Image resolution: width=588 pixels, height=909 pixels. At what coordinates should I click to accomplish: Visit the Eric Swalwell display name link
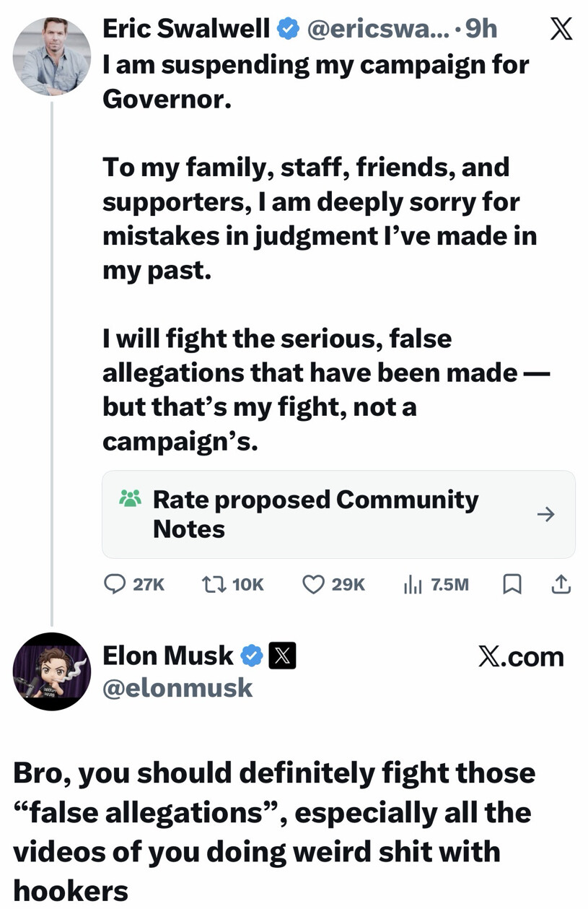click(185, 29)
